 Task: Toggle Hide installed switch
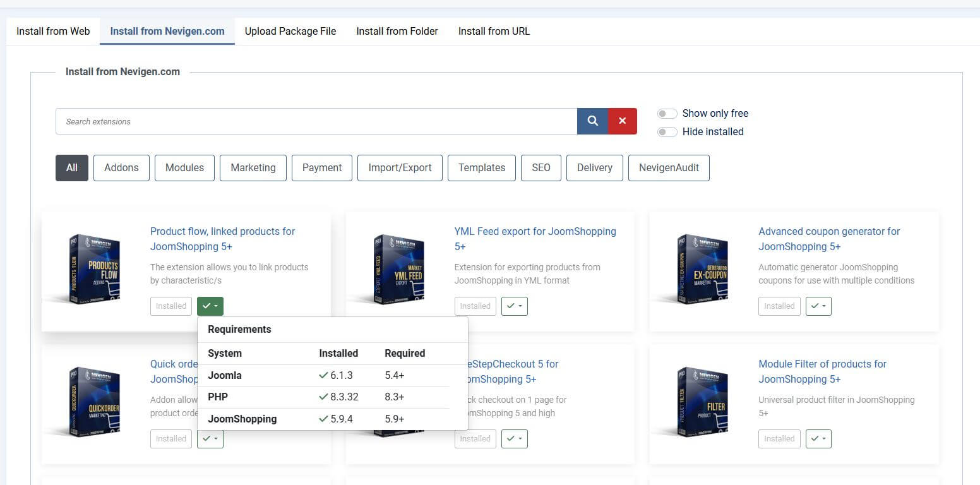(x=667, y=131)
